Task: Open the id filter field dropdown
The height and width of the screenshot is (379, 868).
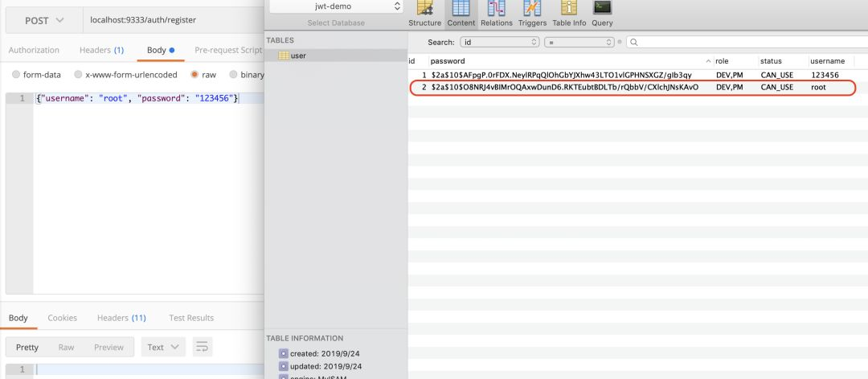Action: pyautogui.click(x=499, y=42)
